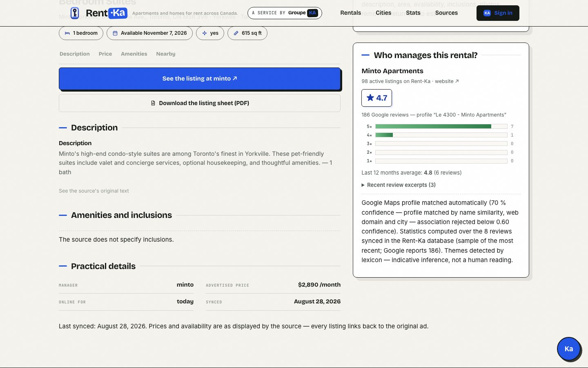Image resolution: width=588 pixels, height=368 pixels.
Task: Visit the Minto Apartments website link
Action: [447, 81]
